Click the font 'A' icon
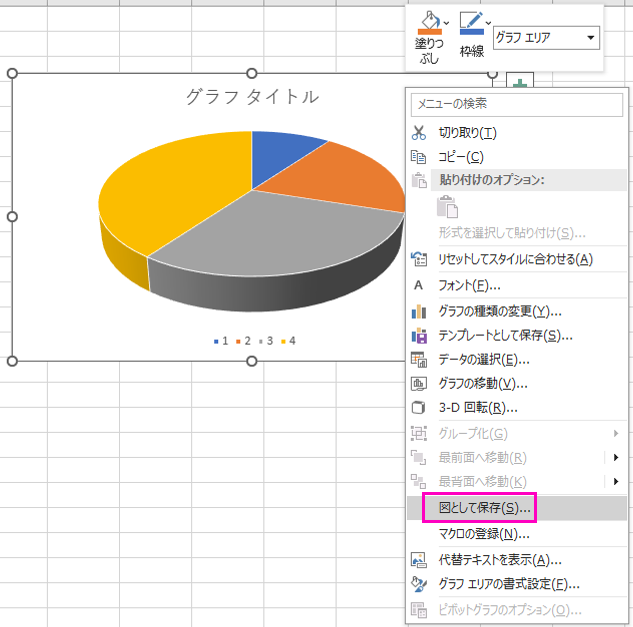This screenshot has width=633, height=627. pos(419,285)
